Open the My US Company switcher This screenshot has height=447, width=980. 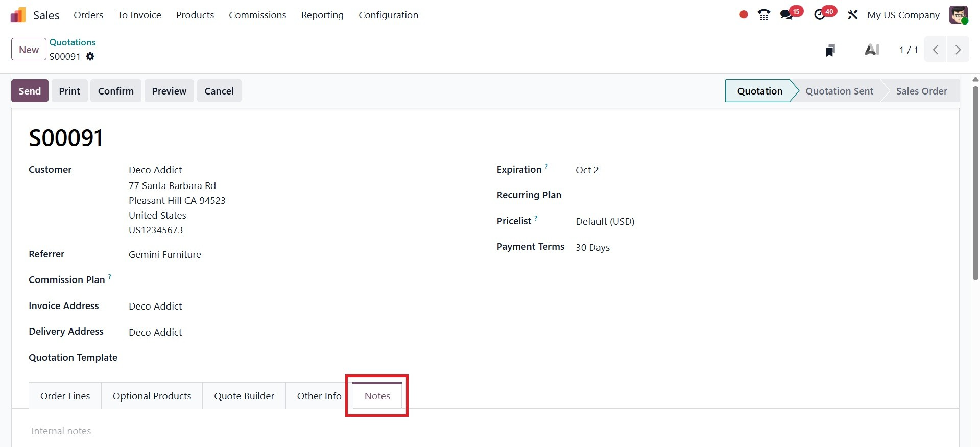903,15
